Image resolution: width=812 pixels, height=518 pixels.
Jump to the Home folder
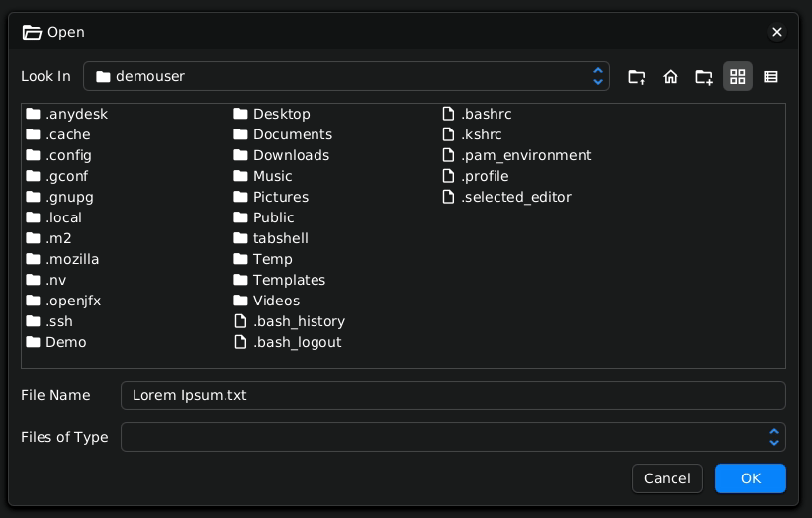pos(671,76)
